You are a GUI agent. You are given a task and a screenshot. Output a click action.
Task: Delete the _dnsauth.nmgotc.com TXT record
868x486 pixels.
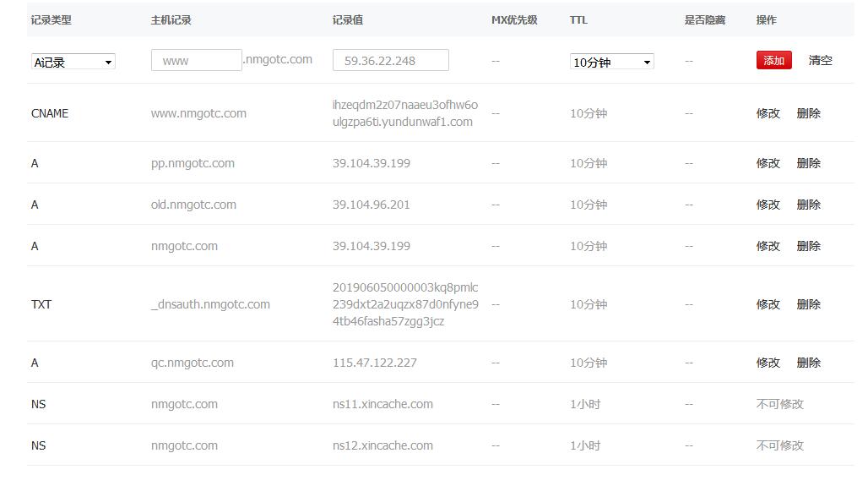point(808,304)
